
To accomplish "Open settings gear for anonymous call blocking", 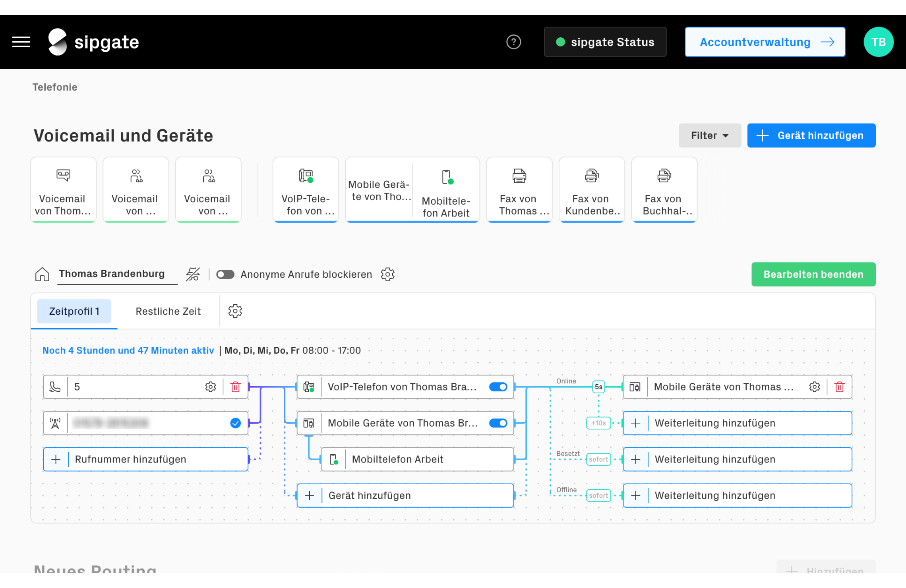I will click(x=387, y=274).
